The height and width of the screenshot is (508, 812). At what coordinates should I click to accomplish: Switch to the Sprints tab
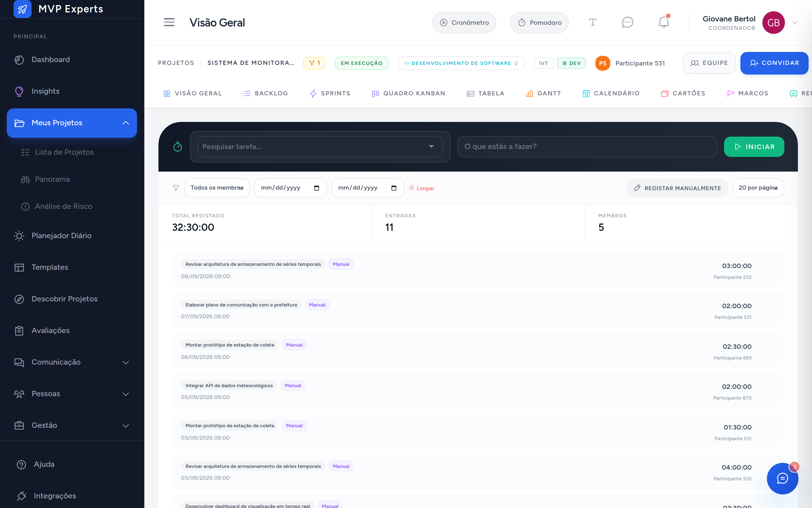(330, 93)
